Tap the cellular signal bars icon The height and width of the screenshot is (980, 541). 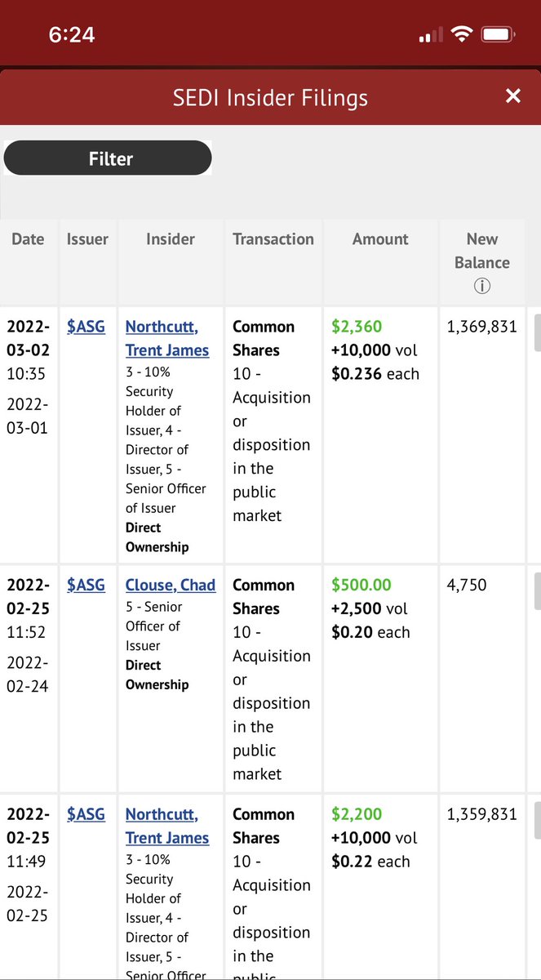[x=431, y=34]
